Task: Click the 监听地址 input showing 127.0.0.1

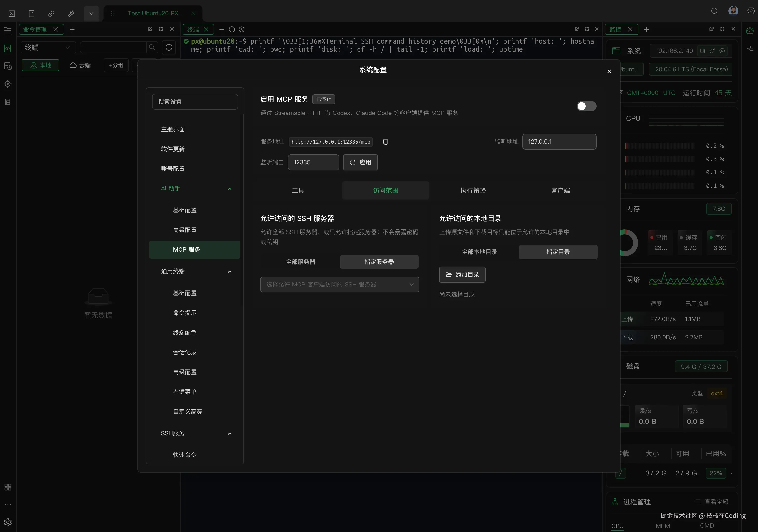Action: click(x=559, y=142)
